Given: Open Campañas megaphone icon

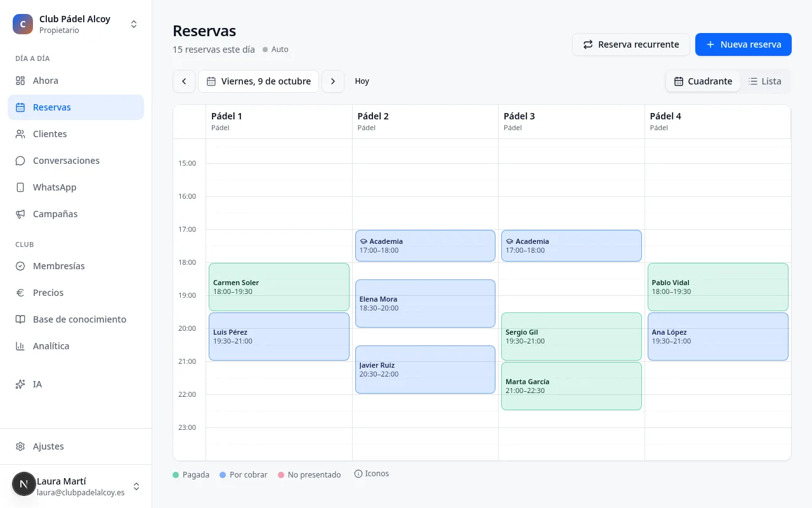Looking at the screenshot, I should (20, 214).
